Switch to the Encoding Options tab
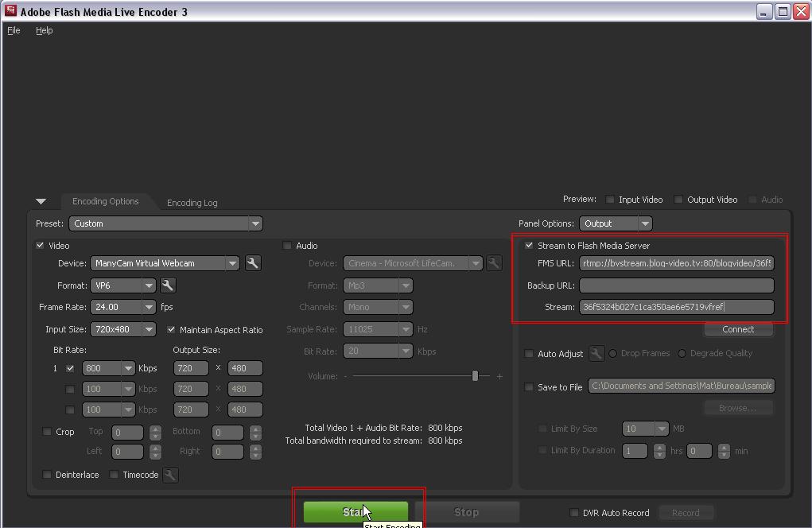 (x=106, y=201)
